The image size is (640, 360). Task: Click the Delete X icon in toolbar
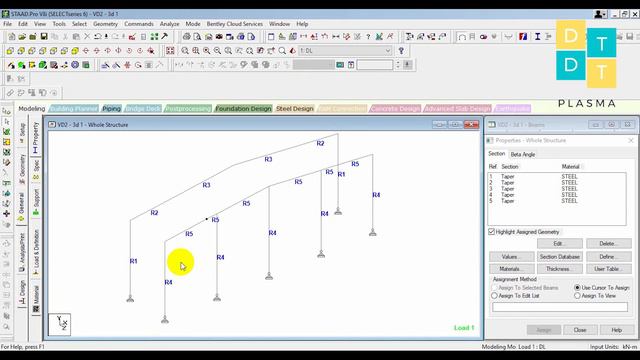(x=87, y=37)
